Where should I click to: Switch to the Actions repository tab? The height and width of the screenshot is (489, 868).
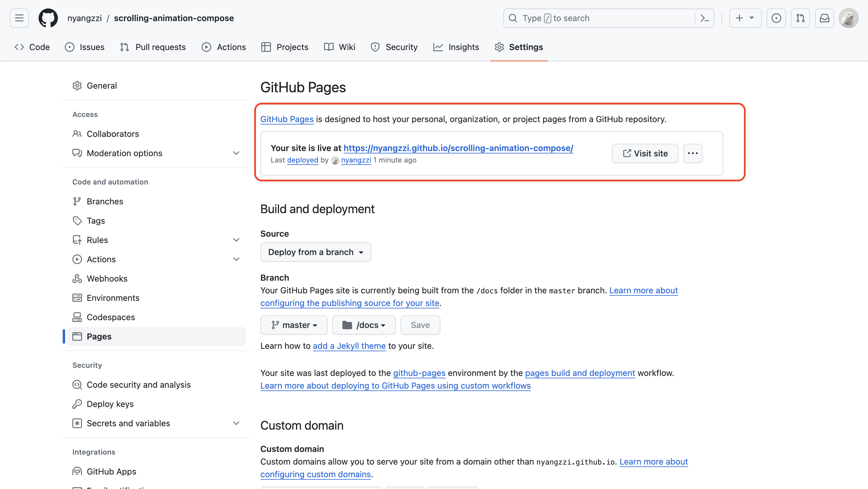pos(224,47)
